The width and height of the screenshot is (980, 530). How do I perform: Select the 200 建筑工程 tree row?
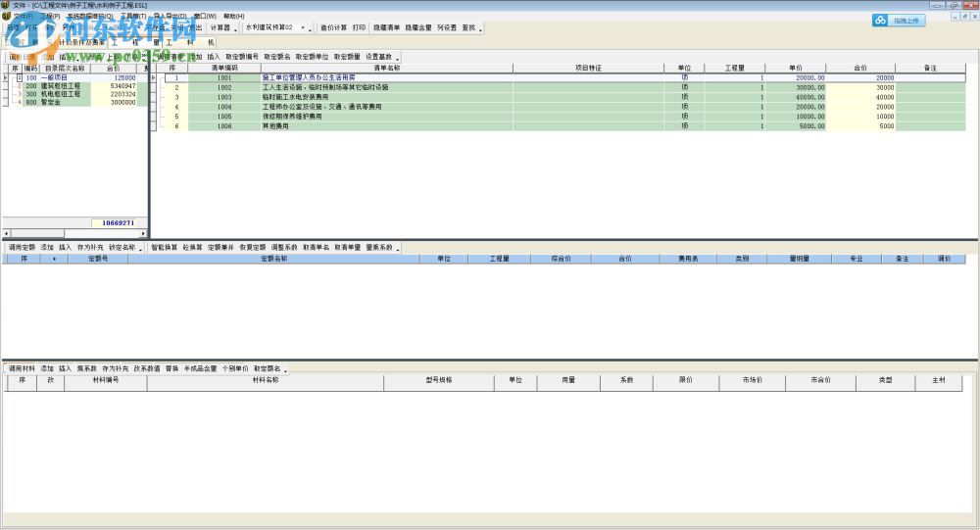point(75,86)
